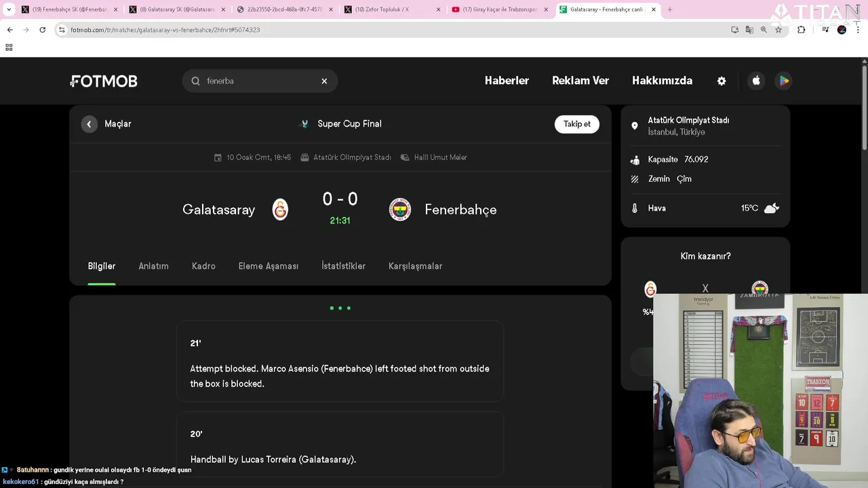Open the İstatistikler tab
Screen dimensions: 868x488
(x=343, y=266)
